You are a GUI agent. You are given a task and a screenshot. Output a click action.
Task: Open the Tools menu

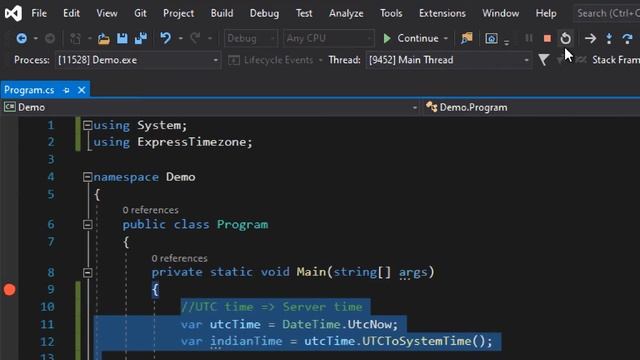point(391,13)
